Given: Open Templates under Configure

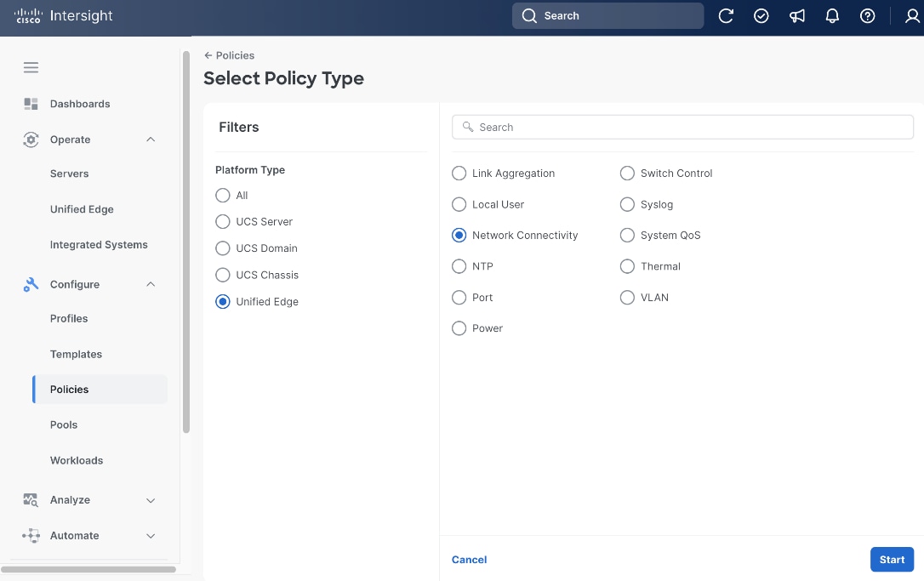Looking at the screenshot, I should click(x=76, y=354).
